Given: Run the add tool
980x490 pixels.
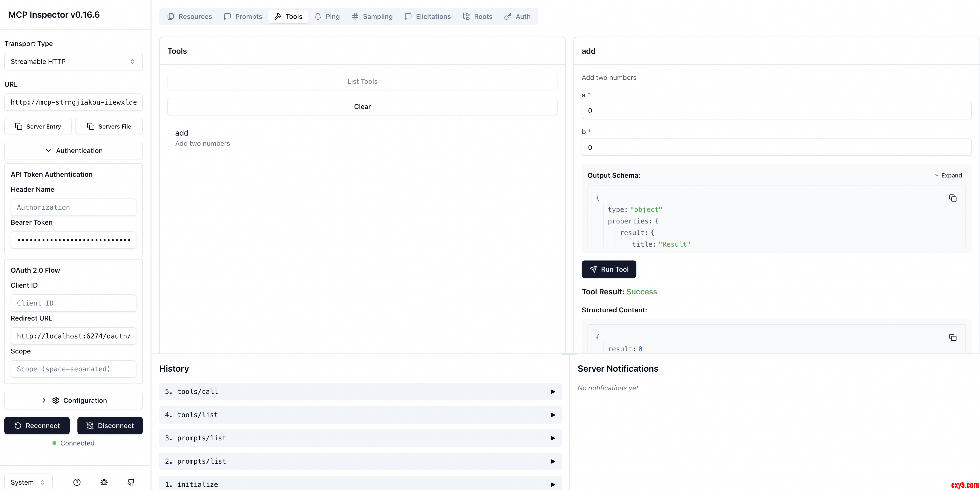Looking at the screenshot, I should click(609, 269).
